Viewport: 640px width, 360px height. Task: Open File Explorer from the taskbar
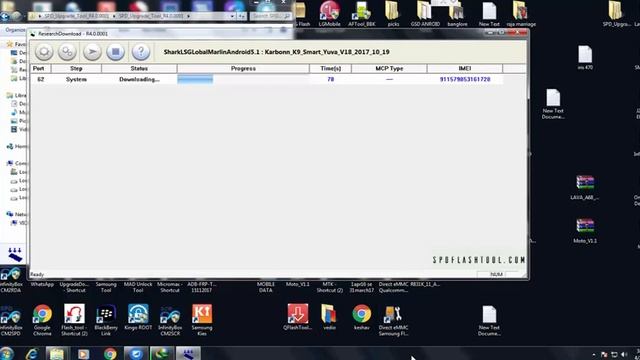click(x=57, y=353)
